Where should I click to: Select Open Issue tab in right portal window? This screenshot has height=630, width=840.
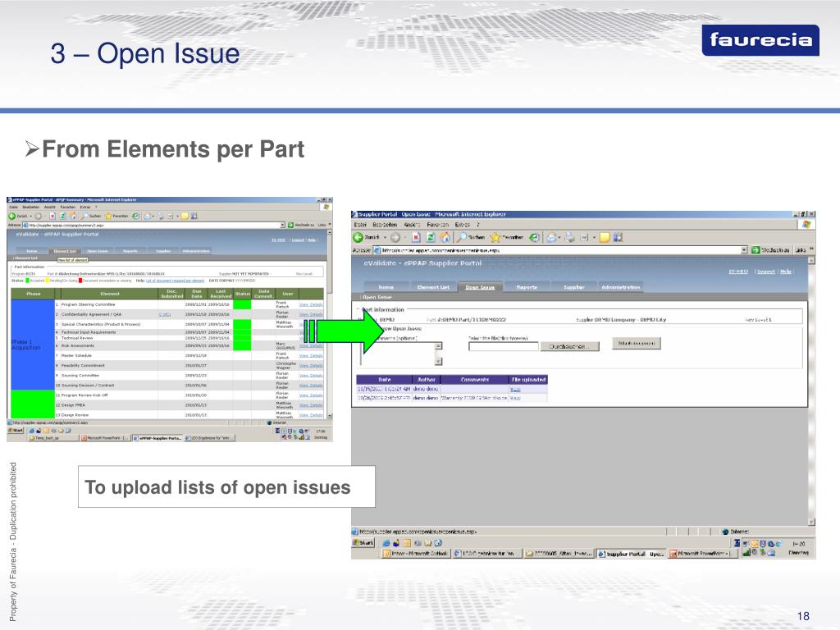[480, 287]
